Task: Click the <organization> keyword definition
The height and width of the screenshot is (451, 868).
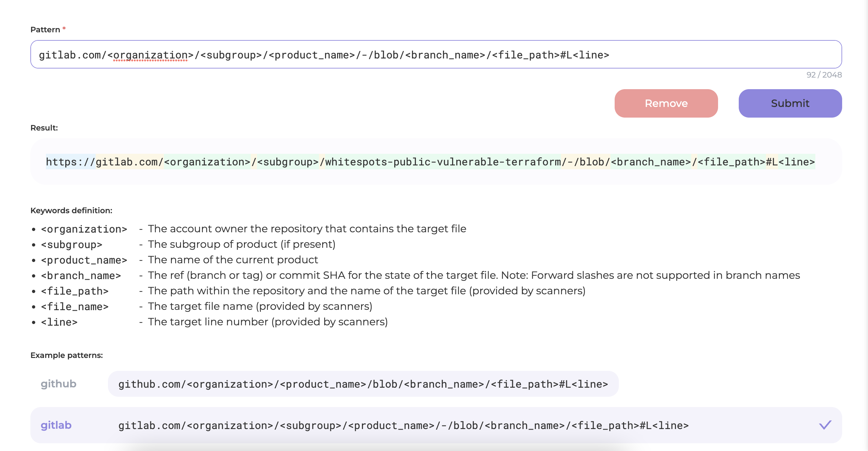Action: click(84, 229)
